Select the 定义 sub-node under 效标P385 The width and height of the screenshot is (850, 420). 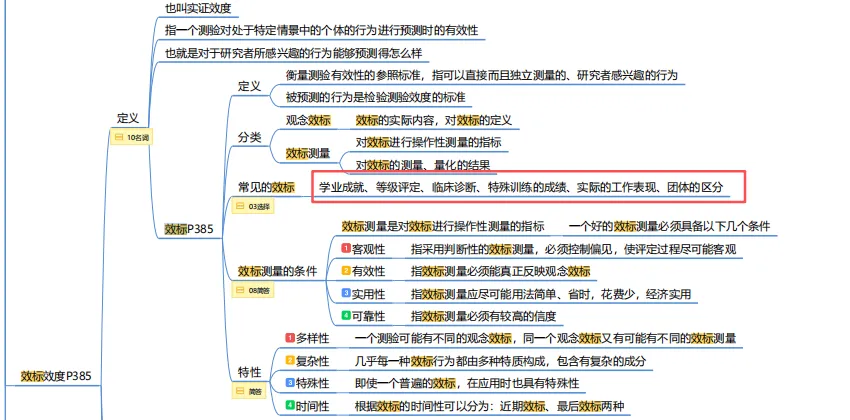(x=249, y=86)
